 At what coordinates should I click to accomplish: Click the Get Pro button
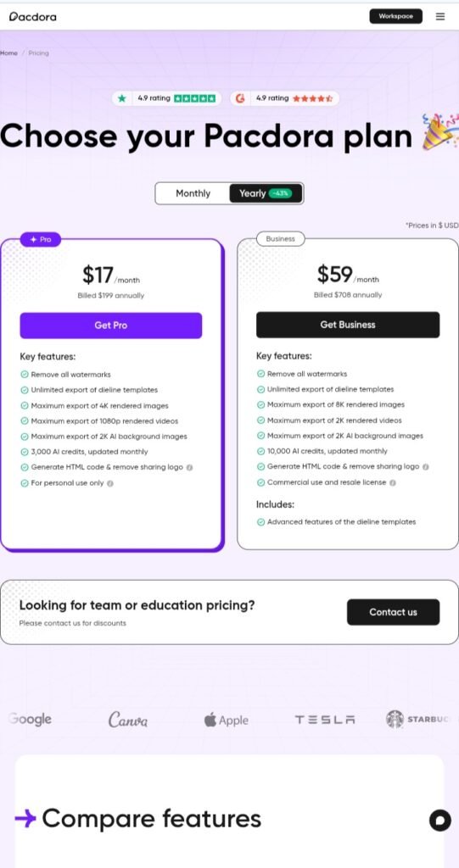pos(111,325)
